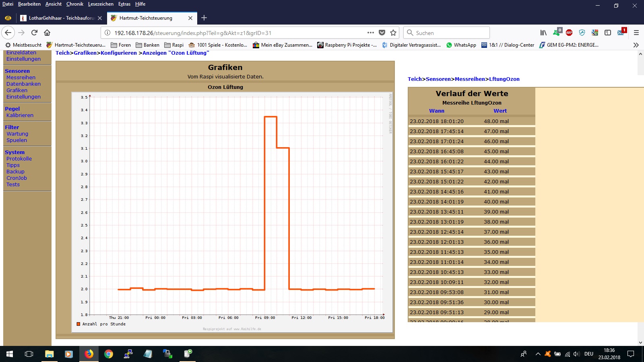The image size is (644, 362).
Task: Expand the bookmarks toolbar overflow chevron
Action: 636,45
